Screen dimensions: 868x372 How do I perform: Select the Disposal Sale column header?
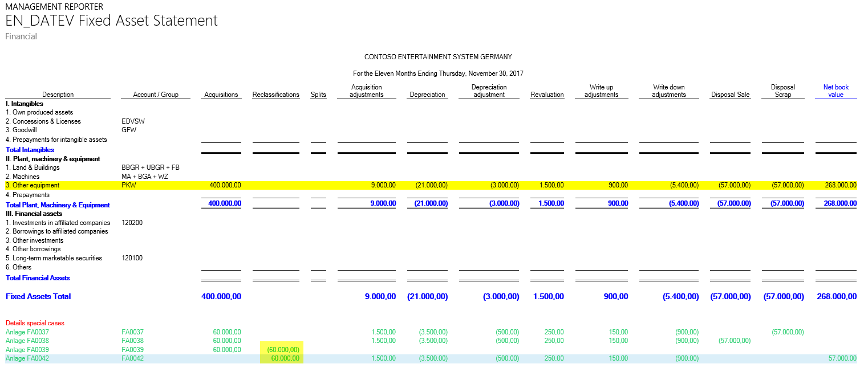point(730,95)
